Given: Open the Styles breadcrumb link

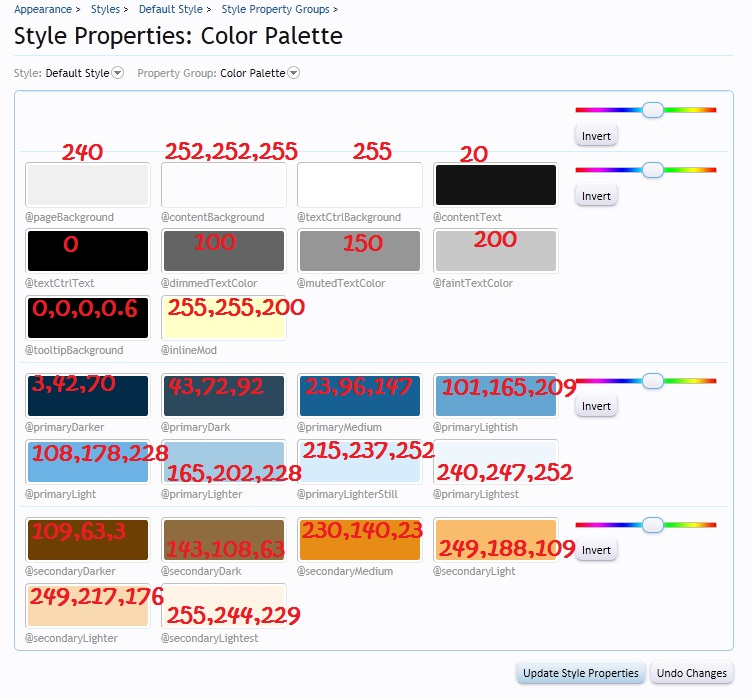Looking at the screenshot, I should tap(105, 9).
